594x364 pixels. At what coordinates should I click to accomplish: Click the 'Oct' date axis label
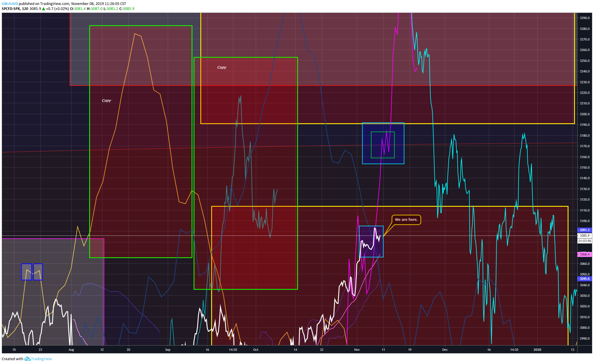tap(256, 350)
